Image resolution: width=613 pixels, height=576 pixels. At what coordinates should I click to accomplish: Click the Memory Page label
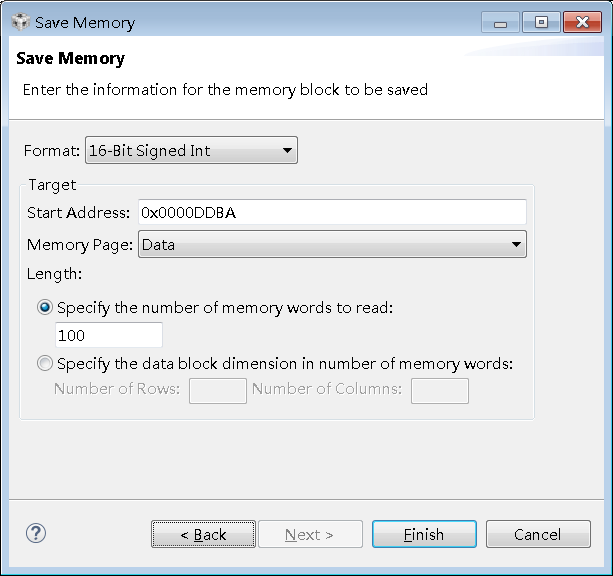click(79, 245)
